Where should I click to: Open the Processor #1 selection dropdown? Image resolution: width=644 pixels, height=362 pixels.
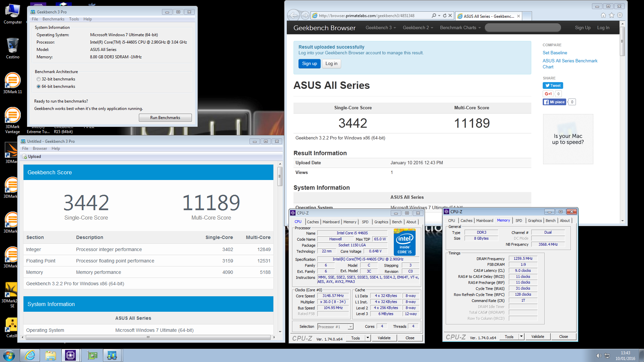[335, 326]
